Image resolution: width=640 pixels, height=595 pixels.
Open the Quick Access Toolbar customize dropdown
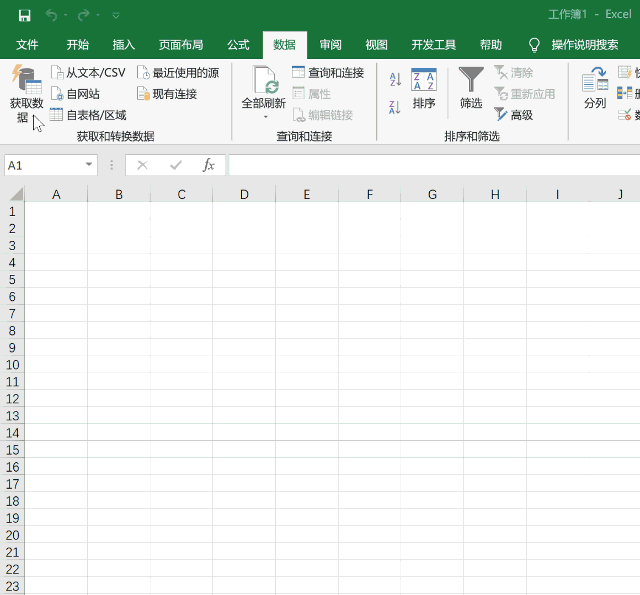point(116,15)
